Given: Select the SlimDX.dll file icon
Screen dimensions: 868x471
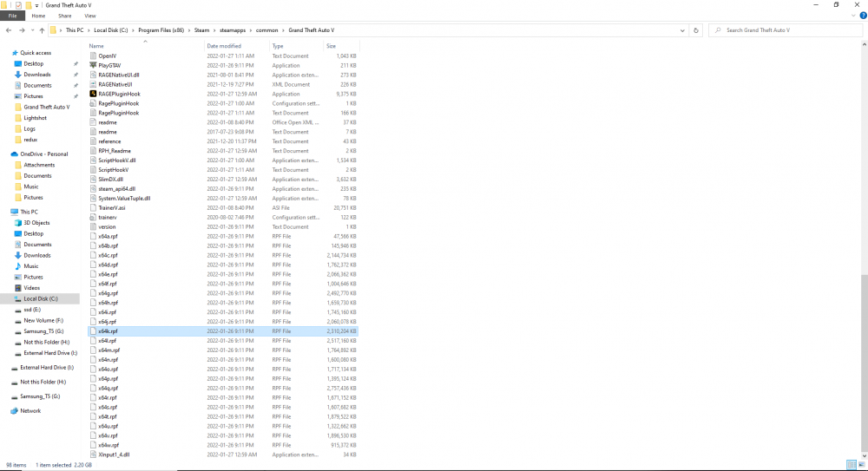Looking at the screenshot, I should click(93, 180).
